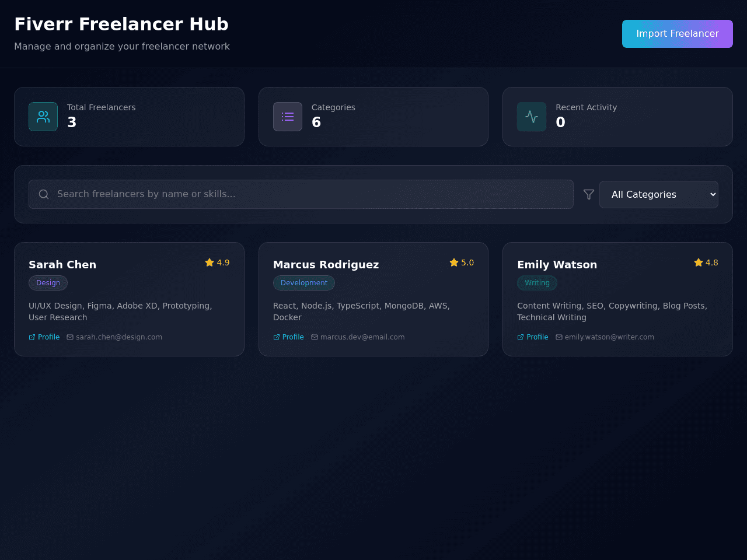Image resolution: width=747 pixels, height=560 pixels.
Task: Click the Sarah Chen name heading
Action: pyautogui.click(x=62, y=265)
